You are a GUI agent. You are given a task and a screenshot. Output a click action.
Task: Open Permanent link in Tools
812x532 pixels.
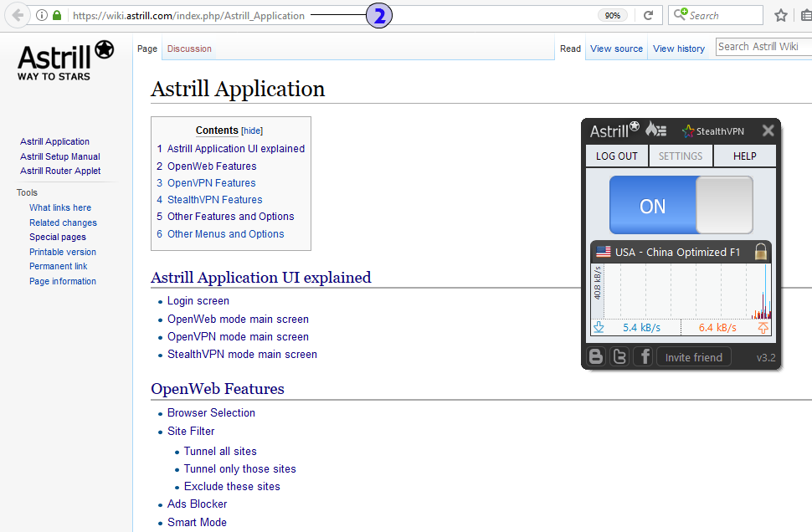58,266
